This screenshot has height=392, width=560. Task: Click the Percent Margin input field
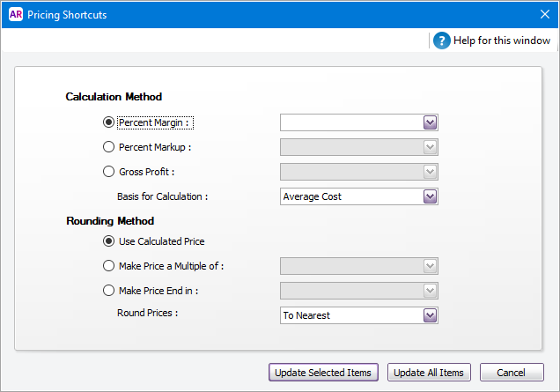(350, 123)
